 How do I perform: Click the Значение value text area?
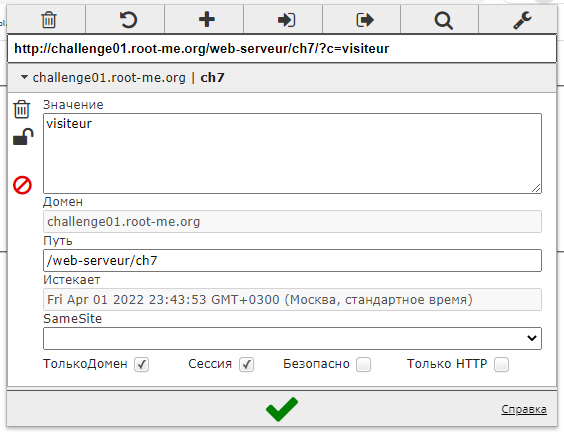click(292, 153)
